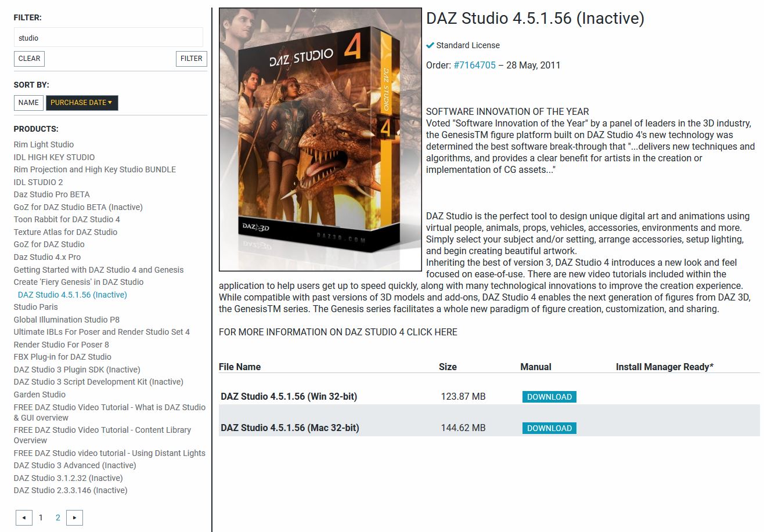Click the 'PRODUCTS:' section label

tap(36, 129)
